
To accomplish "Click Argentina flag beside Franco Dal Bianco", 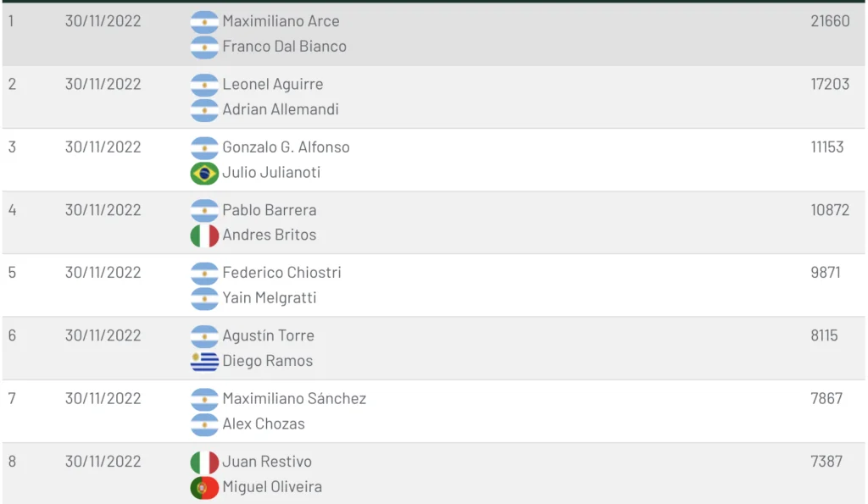I will click(204, 47).
